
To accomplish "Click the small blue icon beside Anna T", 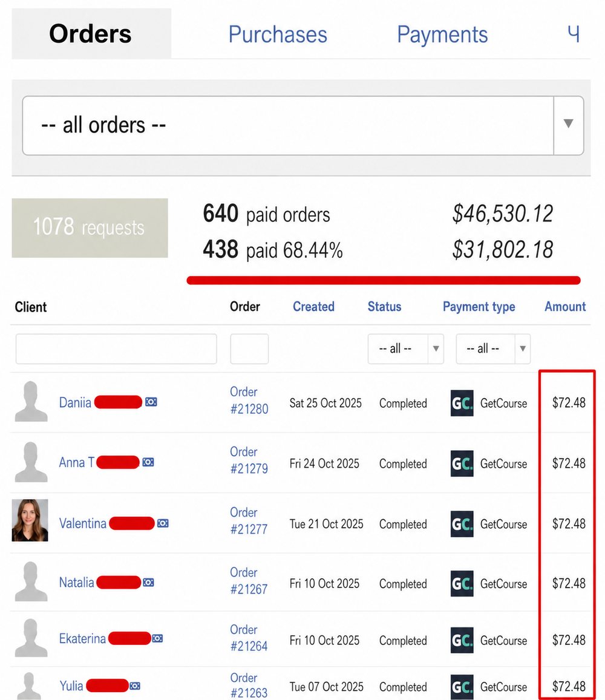I will point(148,462).
